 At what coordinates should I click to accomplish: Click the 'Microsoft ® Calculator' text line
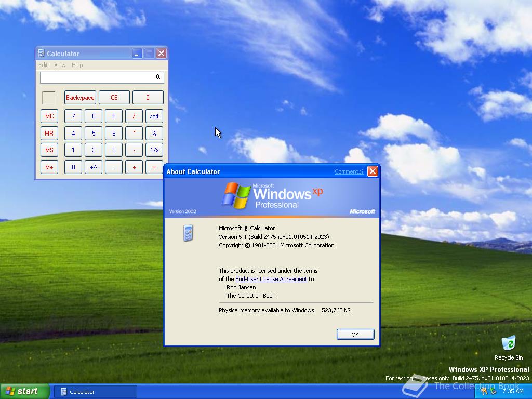[247, 228]
